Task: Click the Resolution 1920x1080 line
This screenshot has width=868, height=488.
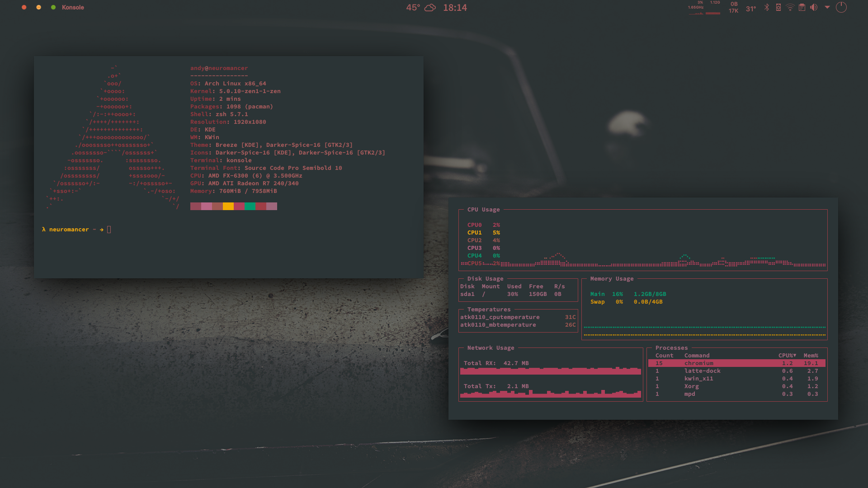Action: (x=228, y=122)
